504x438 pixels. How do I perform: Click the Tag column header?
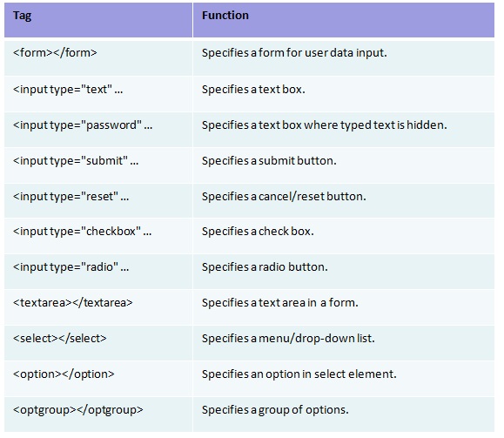(x=98, y=20)
